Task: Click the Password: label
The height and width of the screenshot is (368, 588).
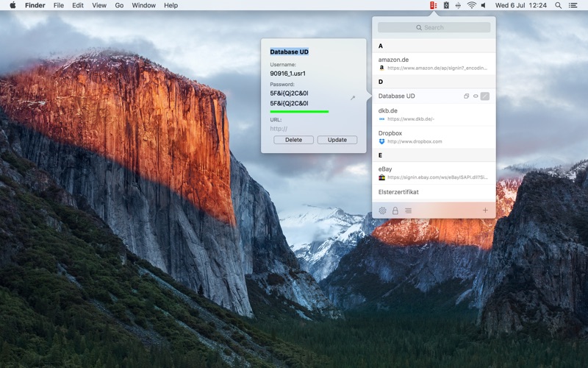Action: point(282,85)
